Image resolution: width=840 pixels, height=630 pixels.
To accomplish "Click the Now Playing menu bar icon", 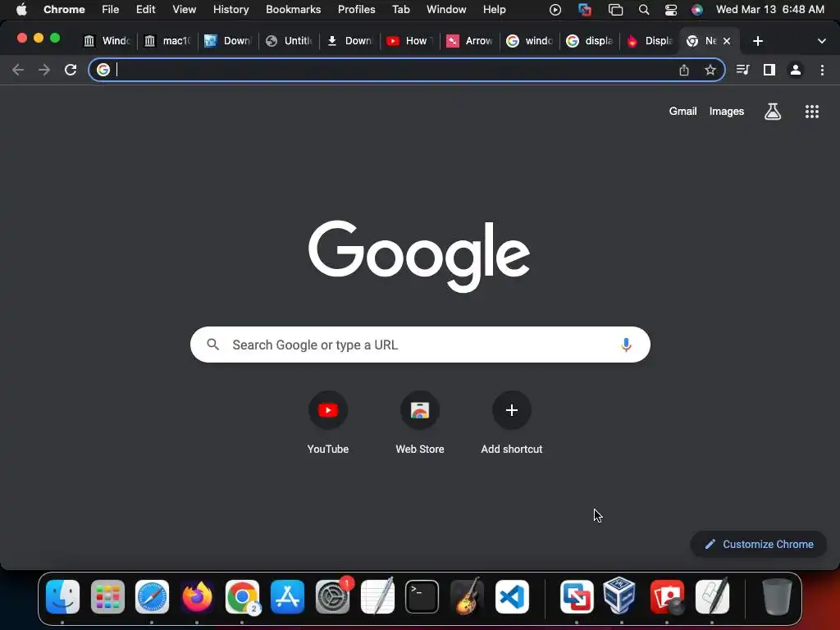I will (555, 10).
